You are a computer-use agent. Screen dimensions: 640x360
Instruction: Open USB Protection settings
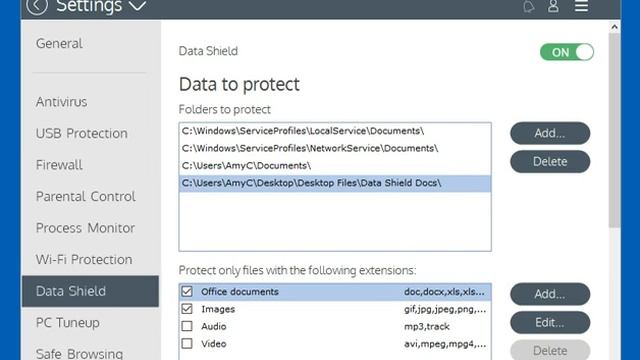[x=82, y=133]
